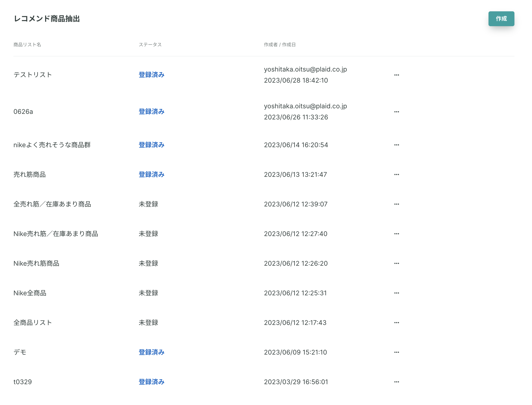Screen dimensions: 532x405
Task: Show the ellipsis menu for t0329
Action: (x=396, y=382)
